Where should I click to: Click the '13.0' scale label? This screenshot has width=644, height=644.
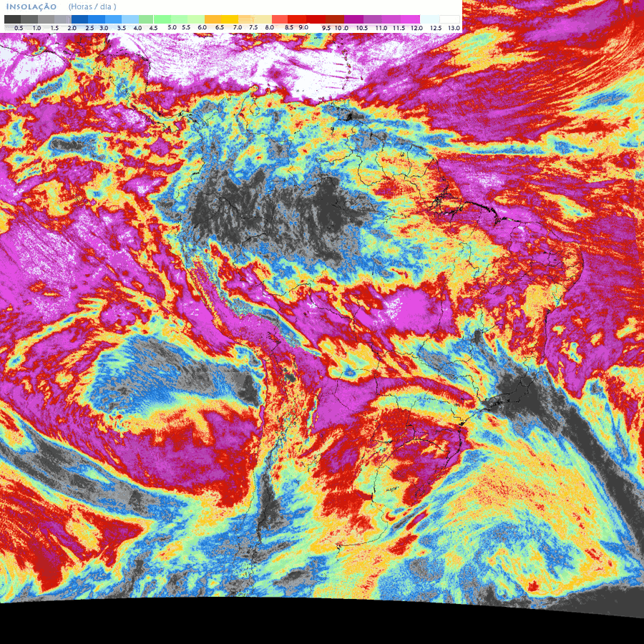click(454, 28)
